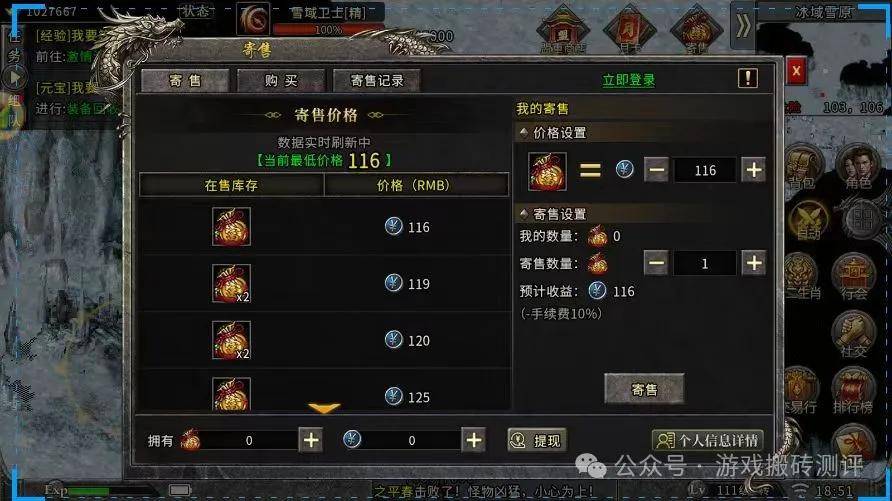Select the 寄售 tab
The image size is (892, 501).
[185, 81]
